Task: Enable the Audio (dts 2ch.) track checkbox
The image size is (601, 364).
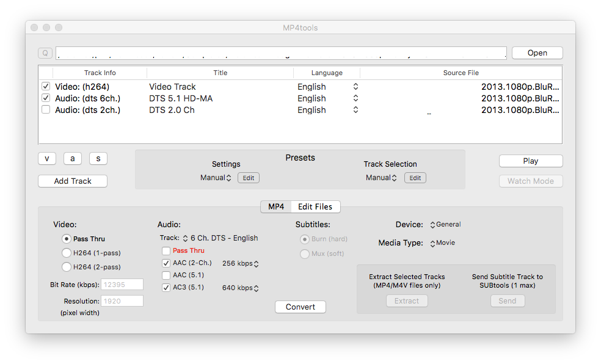Action: point(46,109)
